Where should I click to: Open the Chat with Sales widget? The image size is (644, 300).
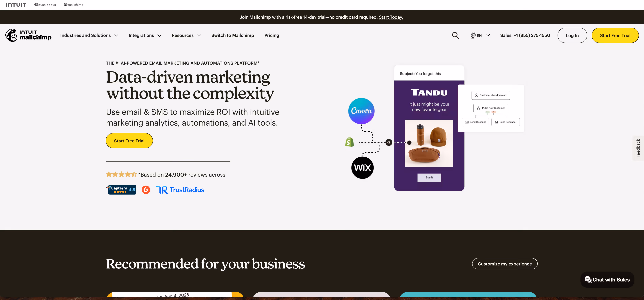pos(607,280)
